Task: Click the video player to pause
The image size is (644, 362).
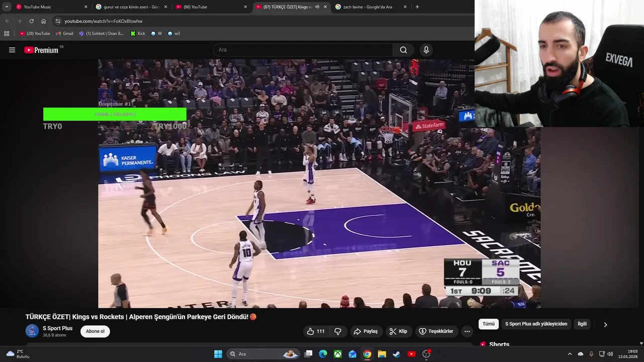Action: (x=319, y=184)
